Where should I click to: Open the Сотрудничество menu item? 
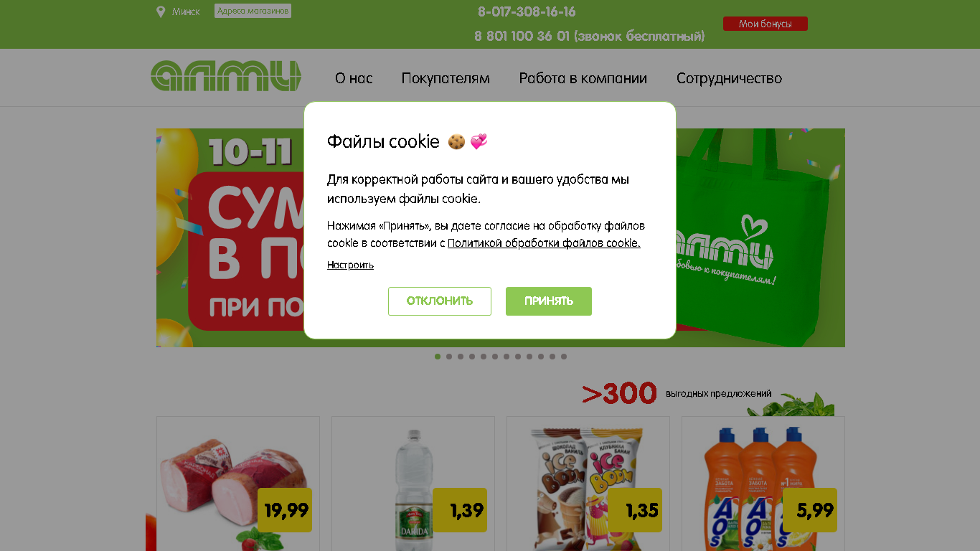[x=729, y=78]
